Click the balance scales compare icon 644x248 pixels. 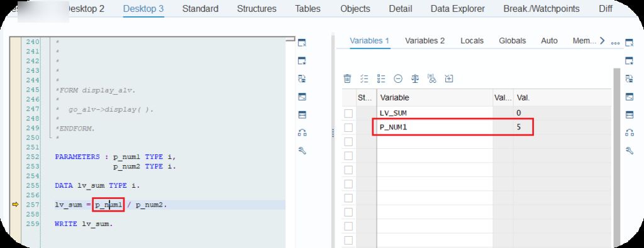(415, 78)
